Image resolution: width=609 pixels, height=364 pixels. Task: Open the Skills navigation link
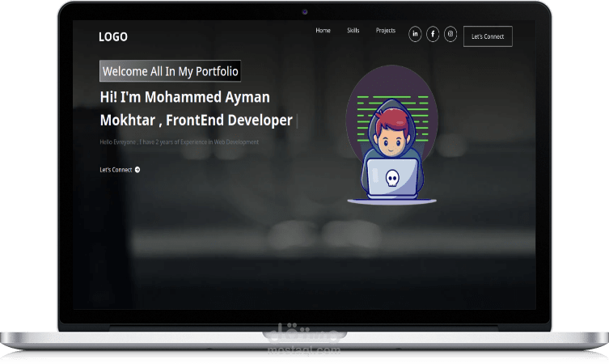click(353, 30)
